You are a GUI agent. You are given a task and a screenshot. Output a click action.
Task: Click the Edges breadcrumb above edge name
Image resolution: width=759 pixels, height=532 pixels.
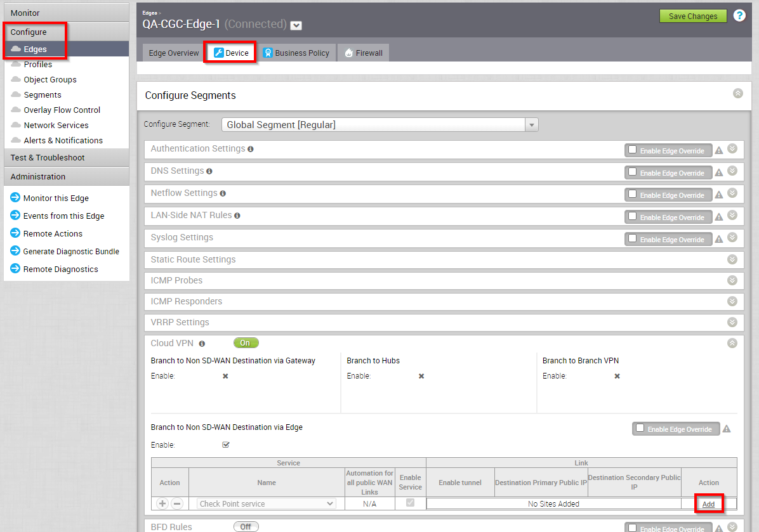tap(150, 13)
